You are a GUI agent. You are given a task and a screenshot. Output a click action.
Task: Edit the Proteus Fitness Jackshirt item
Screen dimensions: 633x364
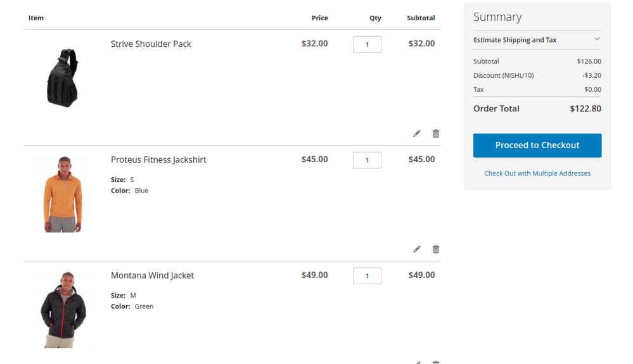click(416, 249)
